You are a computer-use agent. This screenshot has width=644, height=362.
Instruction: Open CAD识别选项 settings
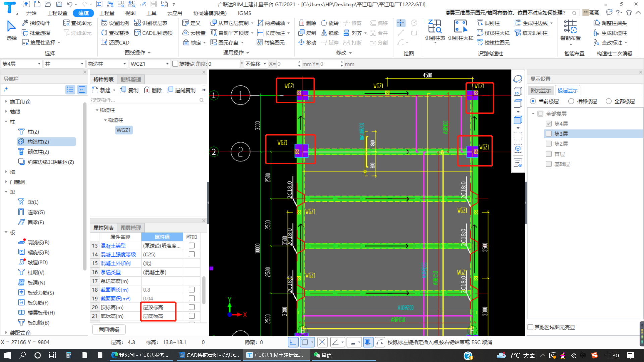click(x=154, y=33)
